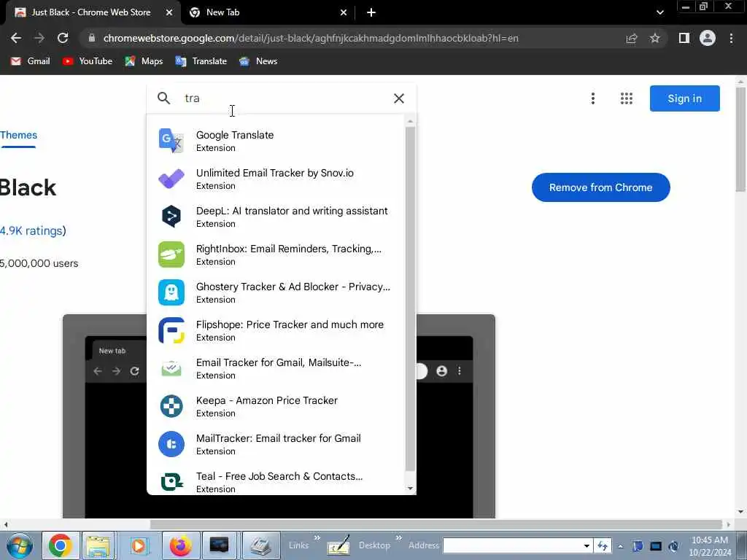Select MailTracker: Email tracker for Gmail suggestion
747x560 pixels.
276,444
